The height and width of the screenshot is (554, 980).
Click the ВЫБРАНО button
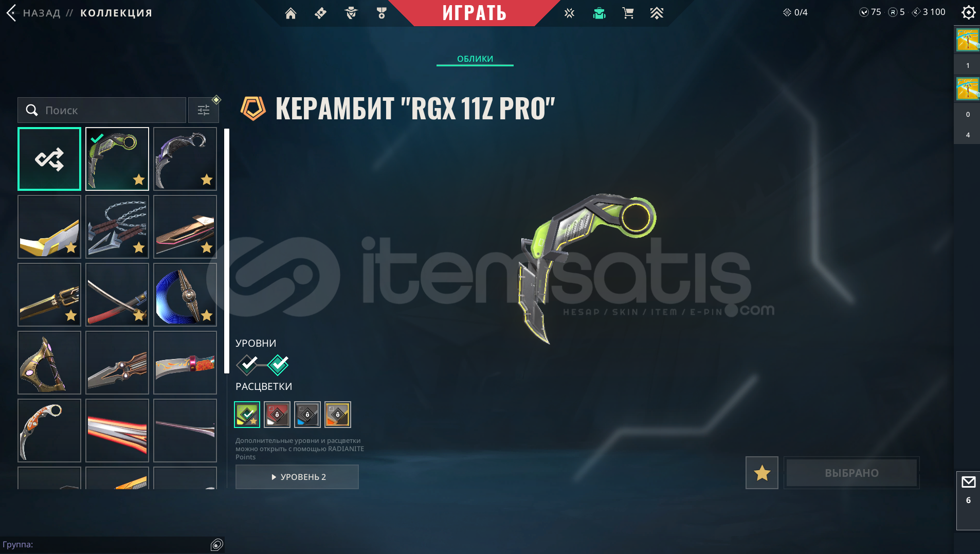[x=851, y=473]
